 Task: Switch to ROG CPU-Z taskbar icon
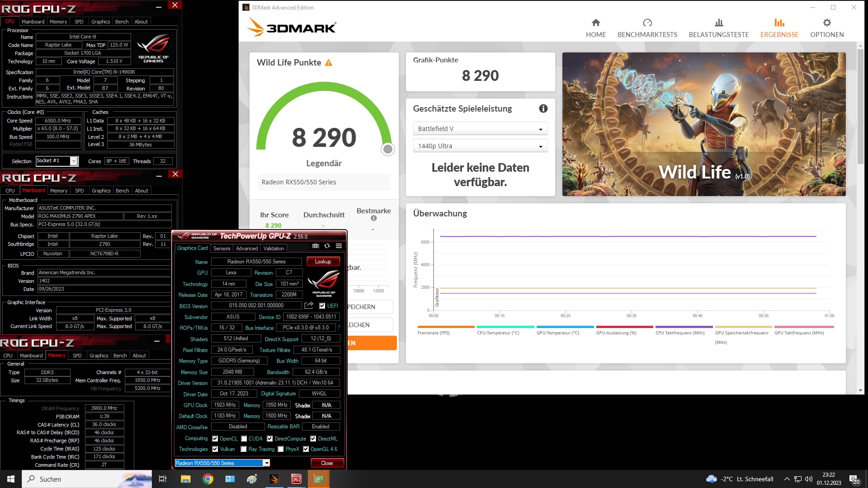[297, 479]
